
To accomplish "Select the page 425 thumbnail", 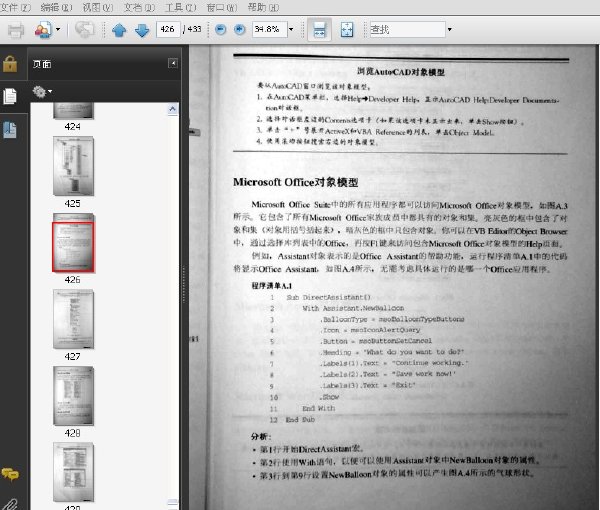I will click(73, 166).
